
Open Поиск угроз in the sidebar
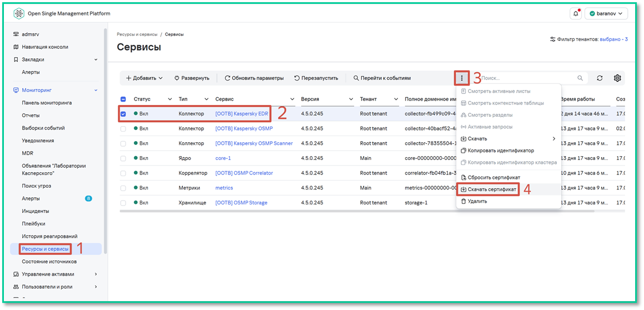coord(37,186)
